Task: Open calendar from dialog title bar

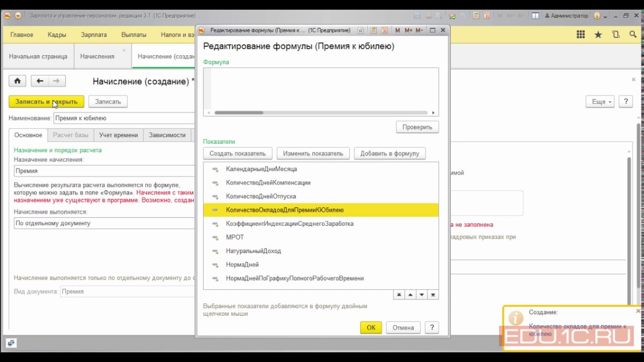Action: click(x=384, y=30)
